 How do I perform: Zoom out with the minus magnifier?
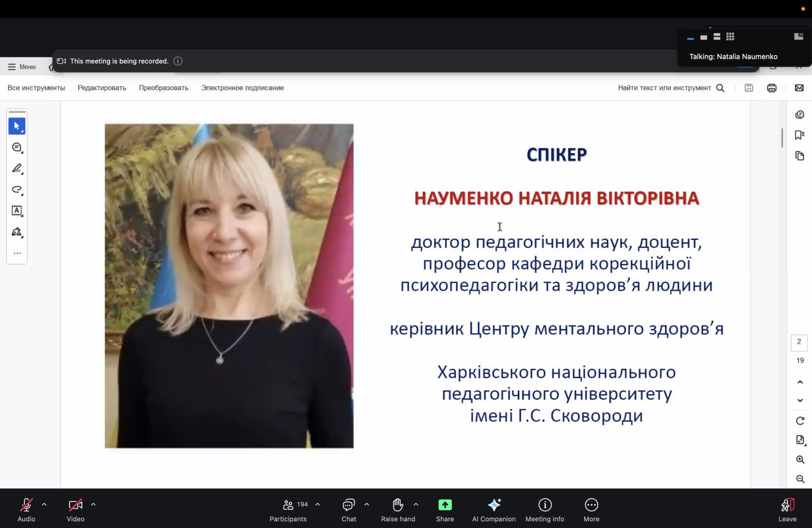coord(800,479)
